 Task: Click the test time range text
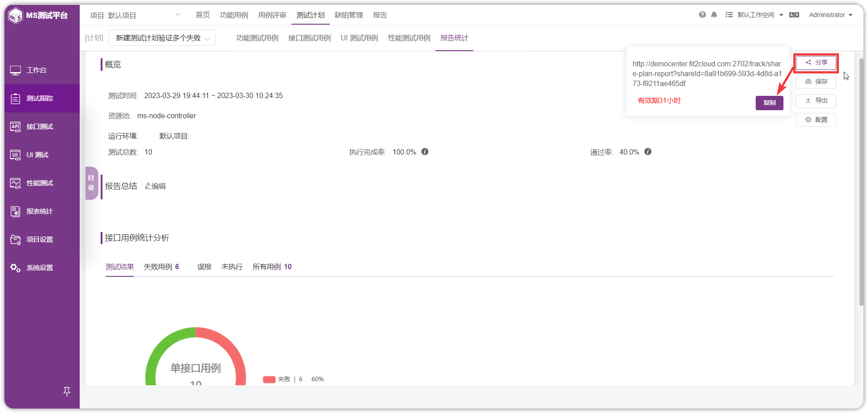213,96
